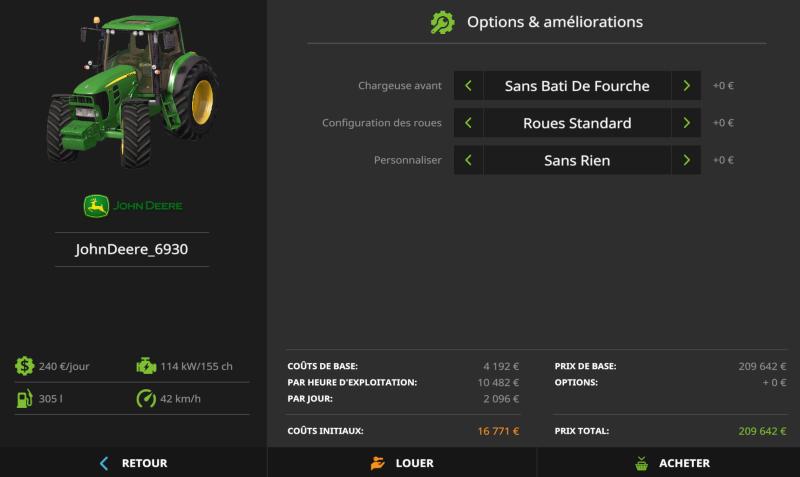Switch to previous Configuration des roues
This screenshot has height=477, width=800.
(468, 123)
